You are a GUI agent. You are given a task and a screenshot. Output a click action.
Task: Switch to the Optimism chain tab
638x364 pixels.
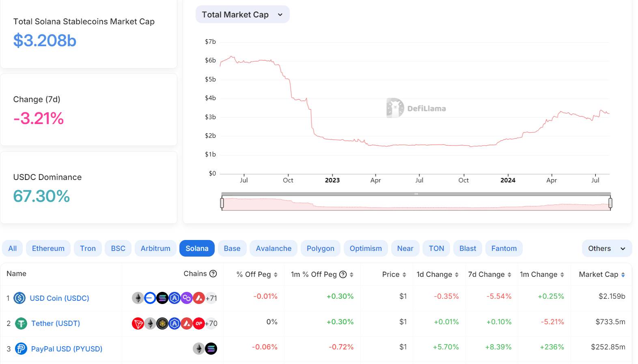click(x=366, y=248)
